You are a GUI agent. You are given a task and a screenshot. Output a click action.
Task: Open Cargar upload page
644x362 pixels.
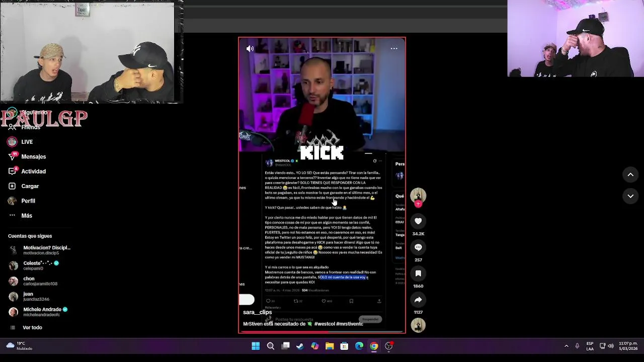pos(30,186)
